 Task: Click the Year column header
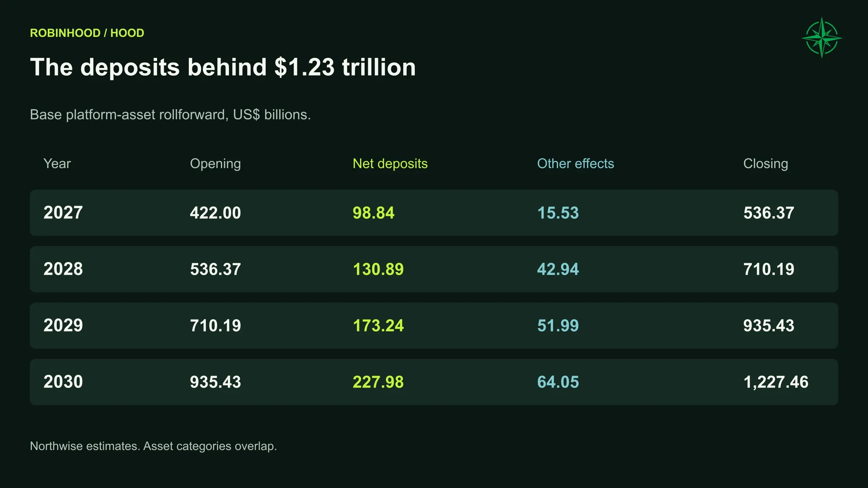[57, 164]
